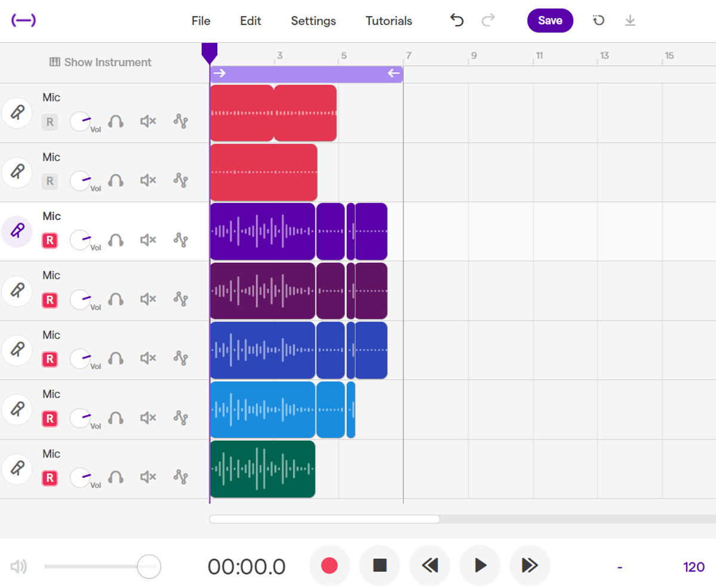716x588 pixels.
Task: Click the key indicator dash beside tempo
Action: tap(620, 567)
